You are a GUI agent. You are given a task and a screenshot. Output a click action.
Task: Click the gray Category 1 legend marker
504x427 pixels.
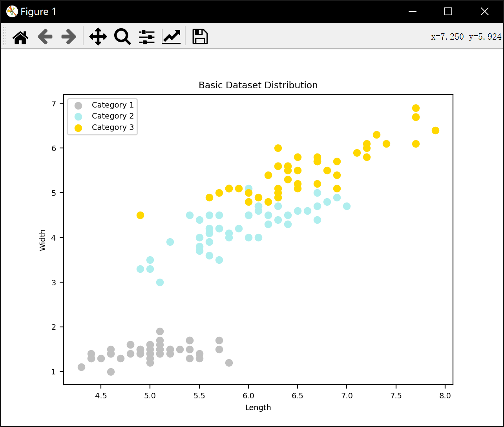click(x=79, y=105)
